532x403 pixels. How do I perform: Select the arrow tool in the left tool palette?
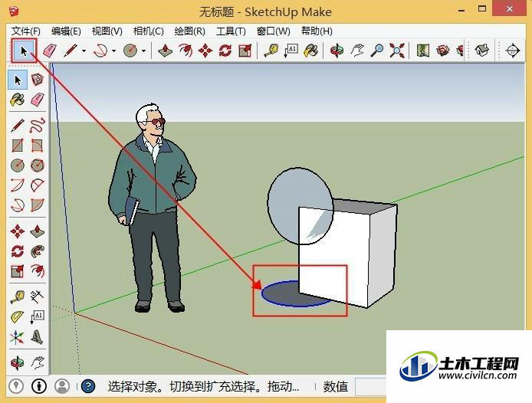[x=18, y=80]
